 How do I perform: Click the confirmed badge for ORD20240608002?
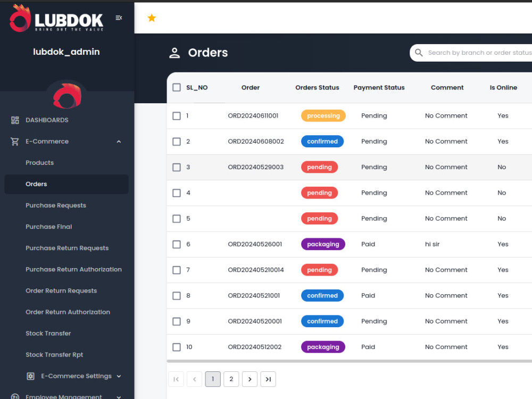322,142
